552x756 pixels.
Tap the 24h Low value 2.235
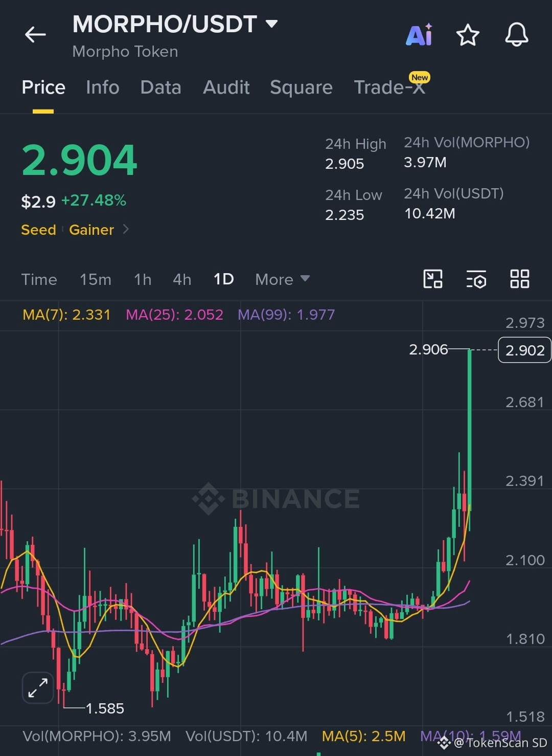click(344, 215)
